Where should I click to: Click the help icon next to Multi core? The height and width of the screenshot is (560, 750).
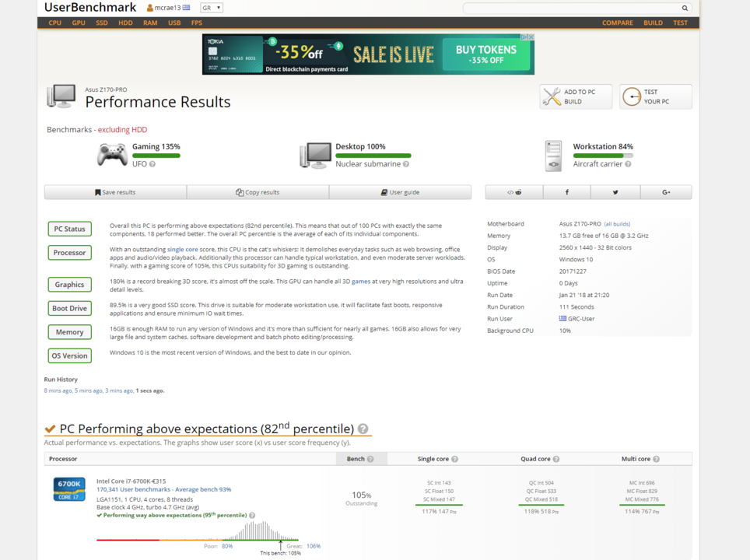(657, 459)
